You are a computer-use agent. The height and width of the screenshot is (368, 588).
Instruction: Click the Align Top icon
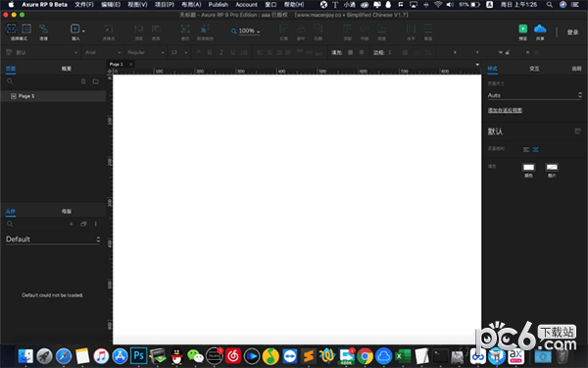[347, 28]
